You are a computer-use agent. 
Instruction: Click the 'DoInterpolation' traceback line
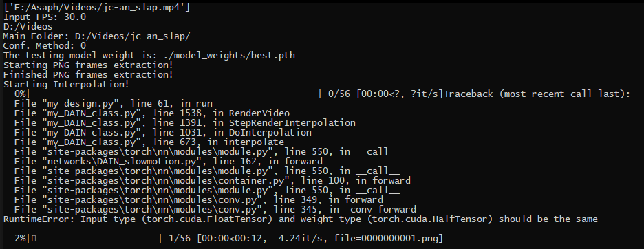[x=162, y=133]
